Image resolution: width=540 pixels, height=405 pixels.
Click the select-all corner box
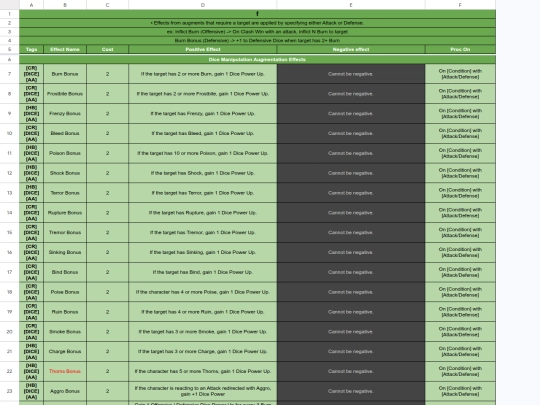pyautogui.click(x=9, y=5)
